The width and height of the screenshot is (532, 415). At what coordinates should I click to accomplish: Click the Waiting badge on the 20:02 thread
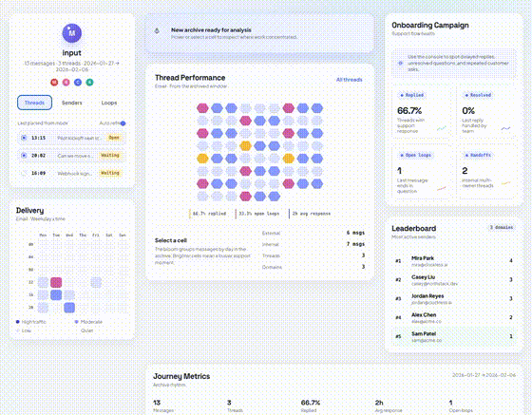point(110,156)
